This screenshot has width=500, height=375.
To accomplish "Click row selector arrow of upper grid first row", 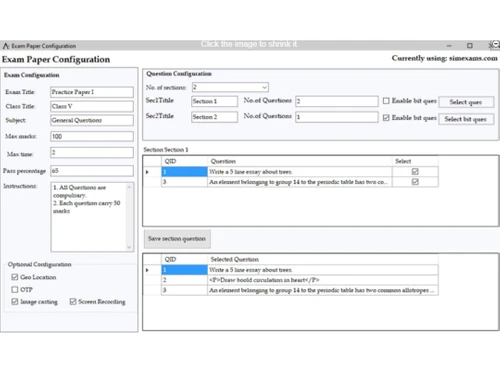I will [147, 172].
